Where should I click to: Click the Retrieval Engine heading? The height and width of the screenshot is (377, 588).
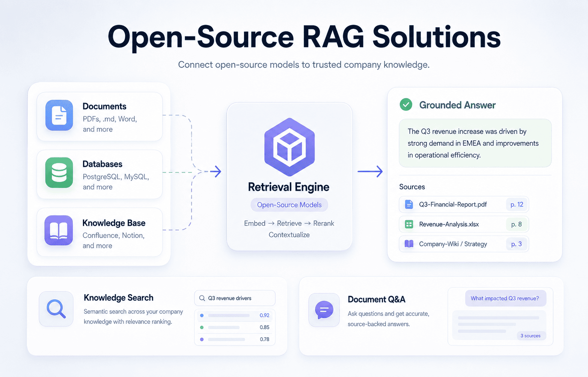point(288,187)
